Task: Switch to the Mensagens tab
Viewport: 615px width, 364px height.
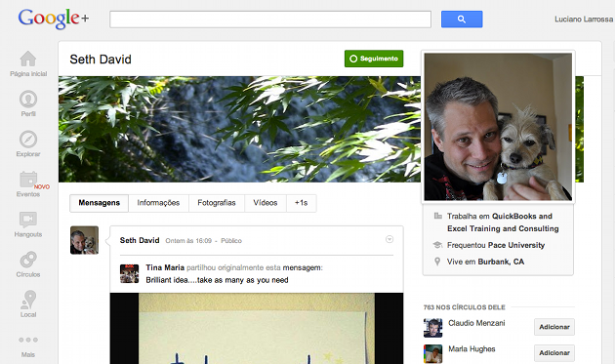Action: pos(99,203)
